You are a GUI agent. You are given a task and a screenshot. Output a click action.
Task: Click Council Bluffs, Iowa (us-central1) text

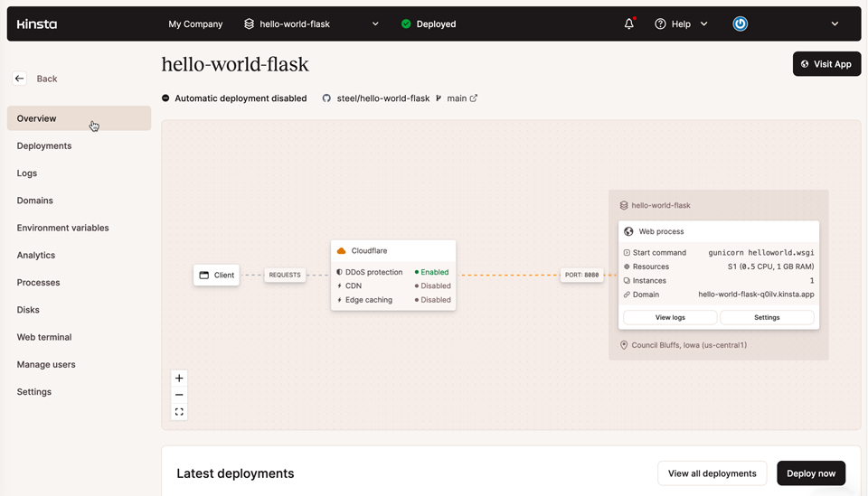(x=689, y=345)
